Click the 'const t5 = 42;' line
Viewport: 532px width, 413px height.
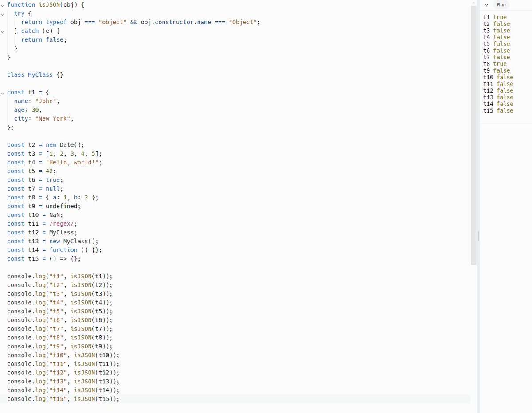[31, 171]
